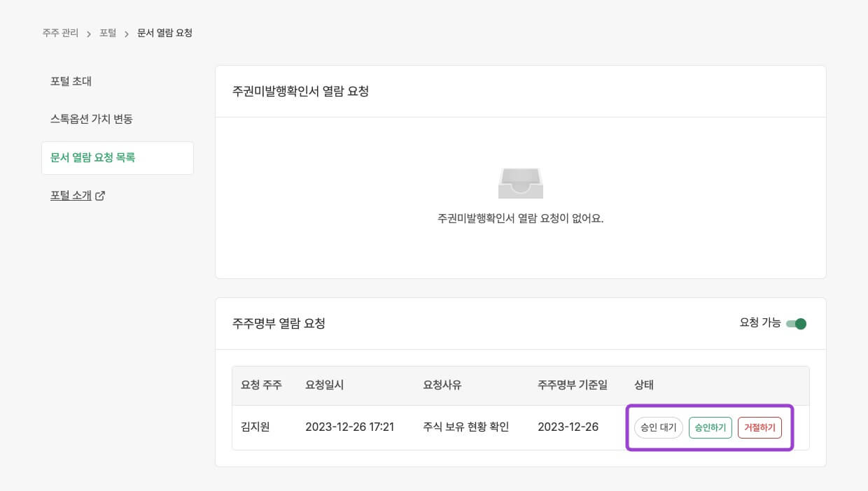Select 스톡옵션 가치 변동 in the sidebar
This screenshot has height=491, width=868.
(92, 119)
